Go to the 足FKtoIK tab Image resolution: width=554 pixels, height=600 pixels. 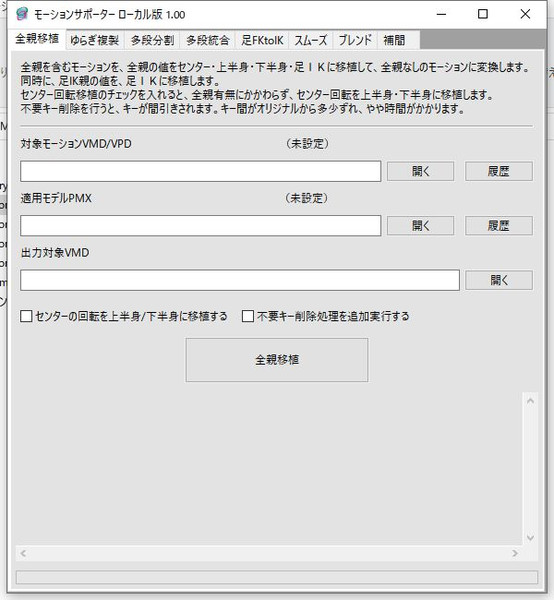tap(262, 40)
